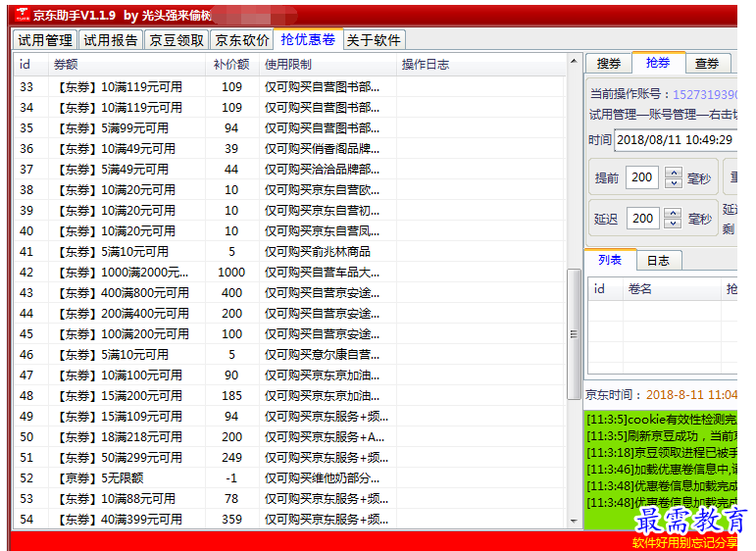Select row 52 coupon 京券 5无限额
Image resolution: width=756 pixels, height=551 pixels.
point(289,478)
